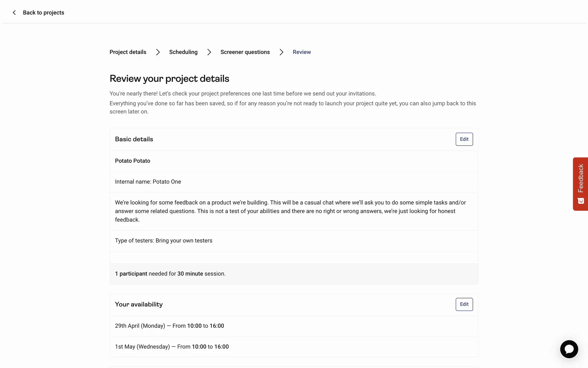Select the Review step
The height and width of the screenshot is (368, 588).
click(x=302, y=52)
